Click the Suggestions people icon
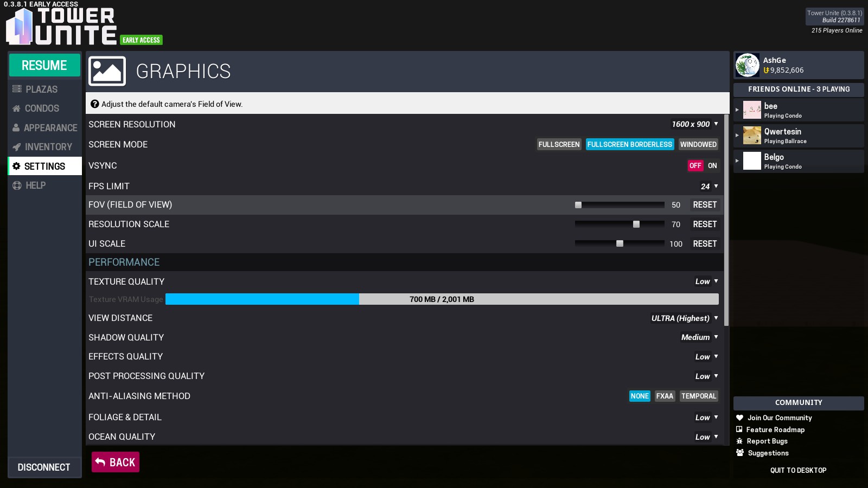This screenshot has width=868, height=488. [x=740, y=453]
